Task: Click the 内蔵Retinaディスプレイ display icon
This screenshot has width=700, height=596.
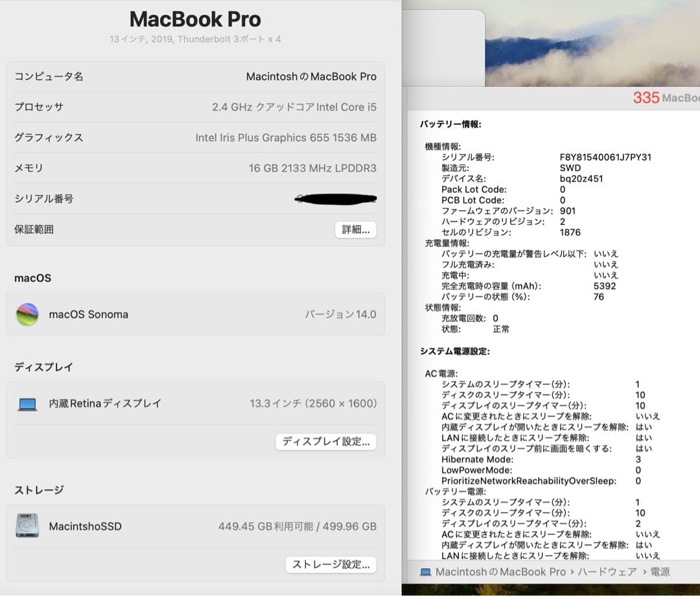Action: pyautogui.click(x=27, y=403)
